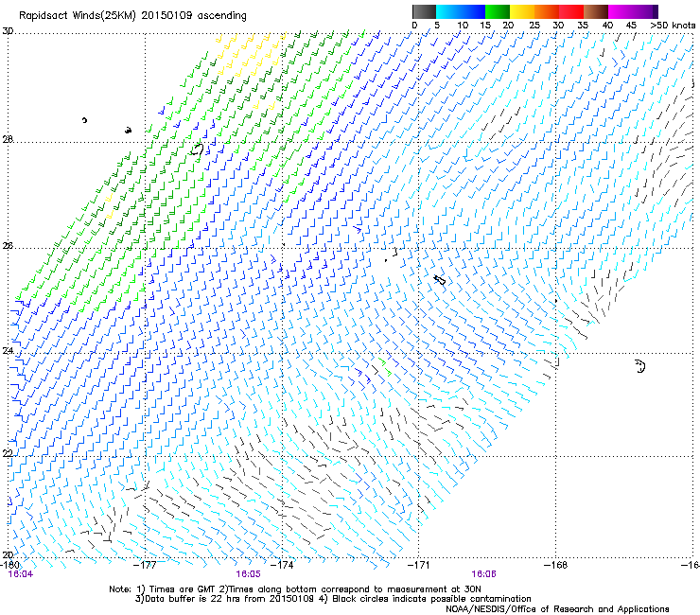Screen dimensions: 700x615
Task: Click the longitude axis label "-171"
Action: pos(419,565)
